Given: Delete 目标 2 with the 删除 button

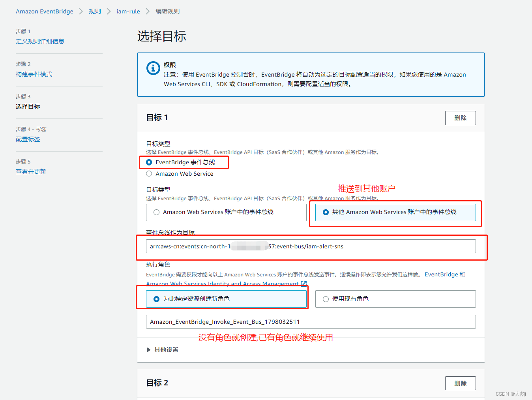Looking at the screenshot, I should (x=460, y=383).
